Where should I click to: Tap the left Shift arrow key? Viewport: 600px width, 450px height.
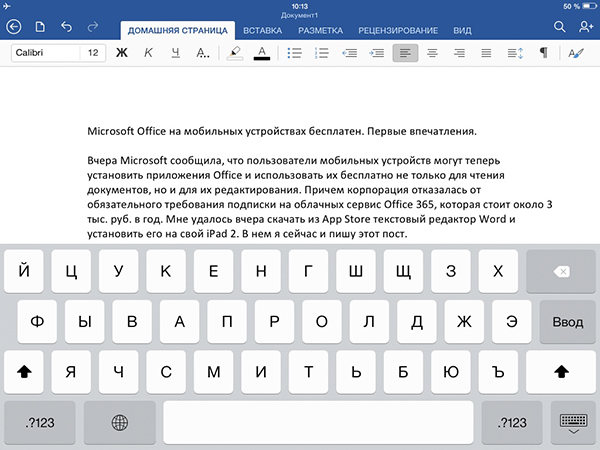tap(24, 372)
